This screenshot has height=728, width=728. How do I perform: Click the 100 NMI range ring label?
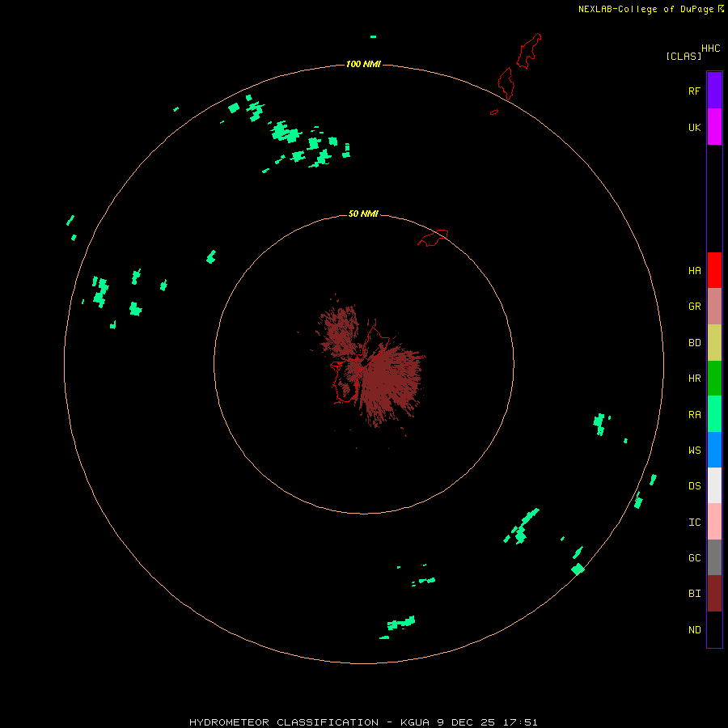pyautogui.click(x=363, y=64)
